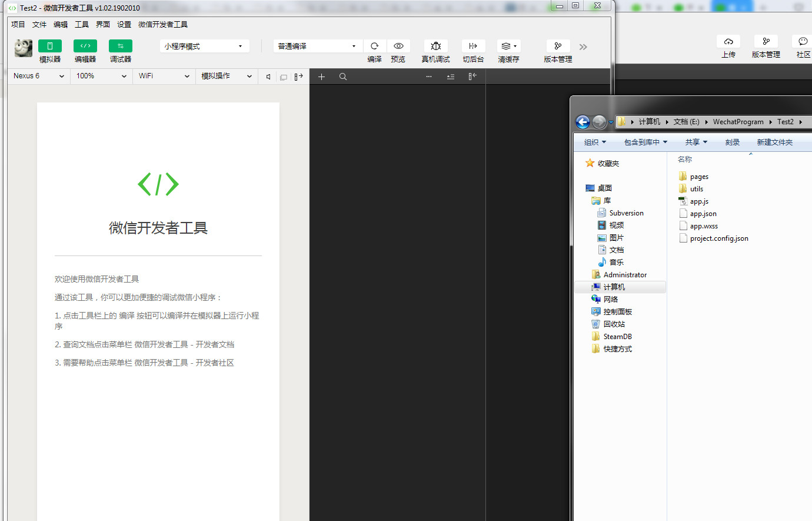Viewport: 812px width, 521px height.
Task: Open the 编辑 menu
Action: 61,24
